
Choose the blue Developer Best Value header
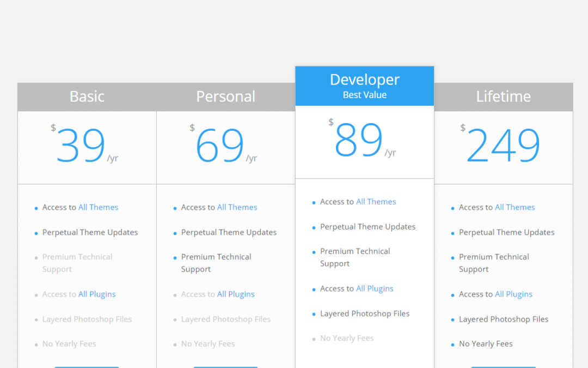[365, 86]
